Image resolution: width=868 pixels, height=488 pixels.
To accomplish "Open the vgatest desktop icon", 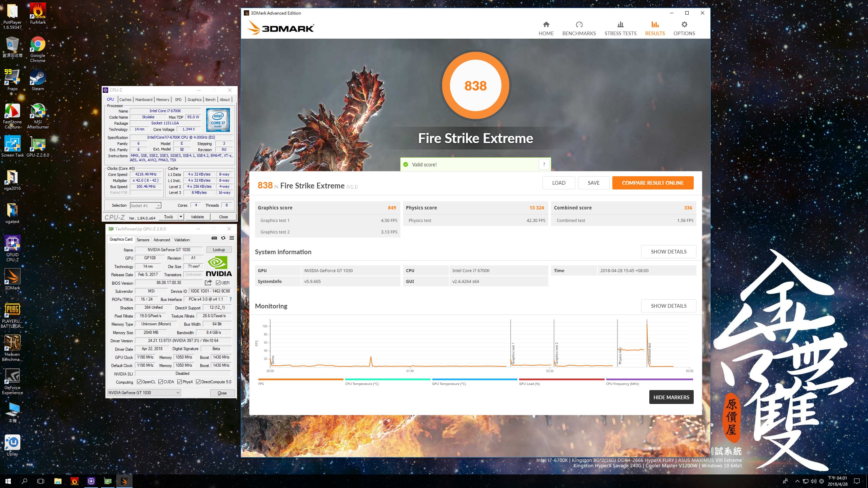I will 12,213.
